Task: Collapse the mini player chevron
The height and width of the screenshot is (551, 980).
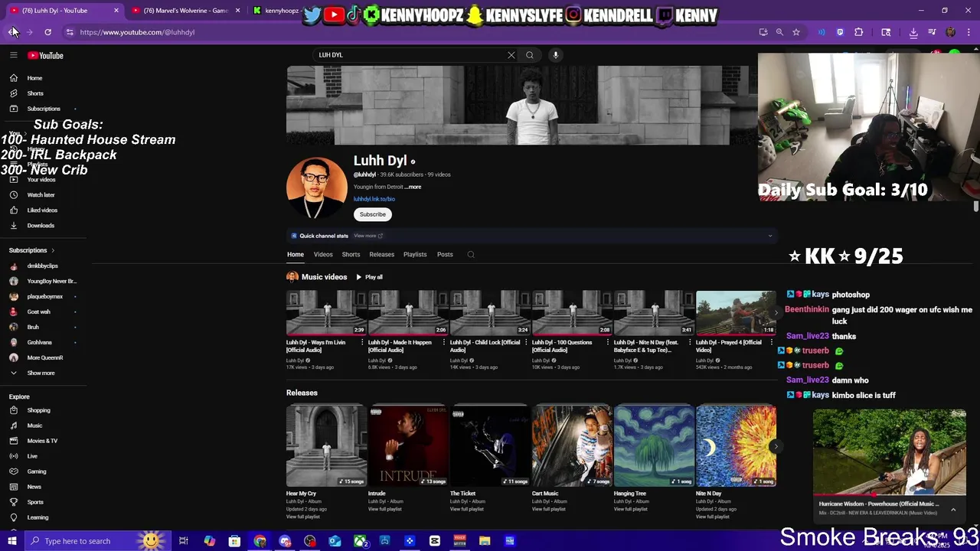Action: tap(953, 509)
